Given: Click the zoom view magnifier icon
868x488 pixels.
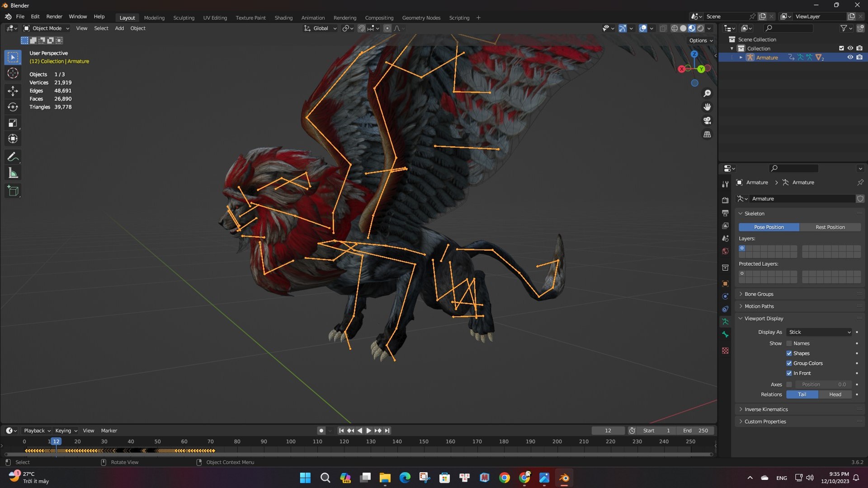Looking at the screenshot, I should (x=707, y=93).
